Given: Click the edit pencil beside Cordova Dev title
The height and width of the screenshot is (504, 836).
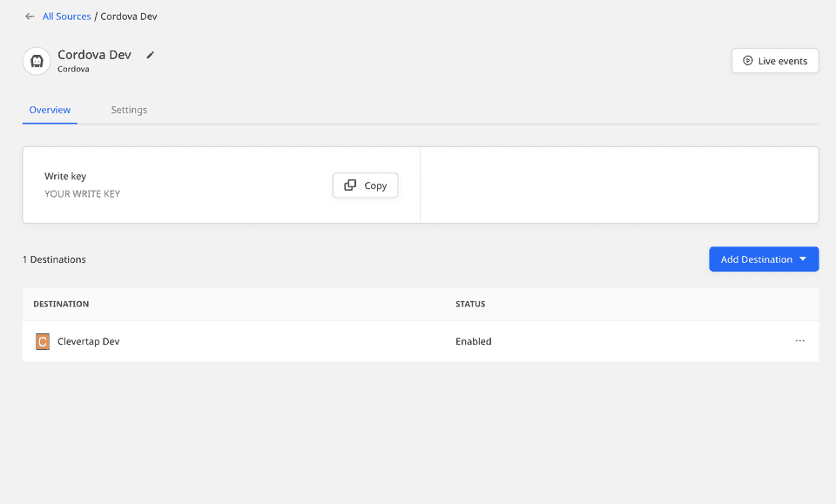Looking at the screenshot, I should pos(150,54).
